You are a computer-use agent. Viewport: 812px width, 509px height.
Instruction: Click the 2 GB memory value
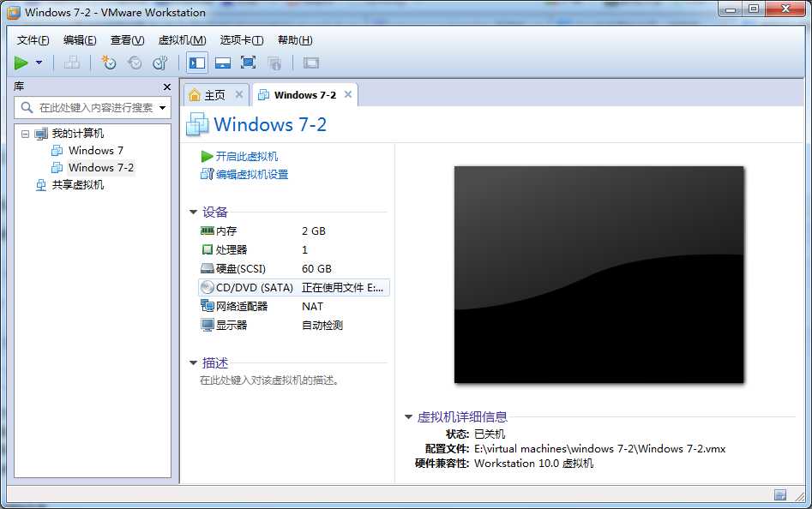(314, 231)
